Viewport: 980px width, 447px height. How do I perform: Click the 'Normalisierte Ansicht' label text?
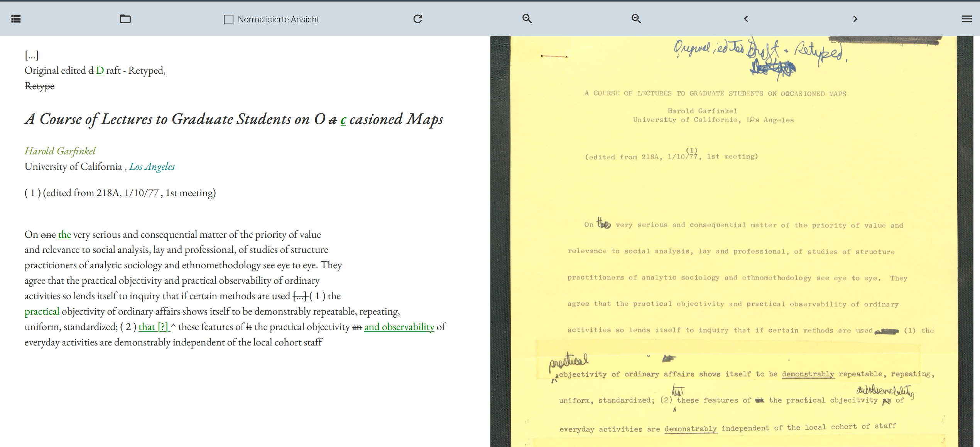(x=278, y=19)
